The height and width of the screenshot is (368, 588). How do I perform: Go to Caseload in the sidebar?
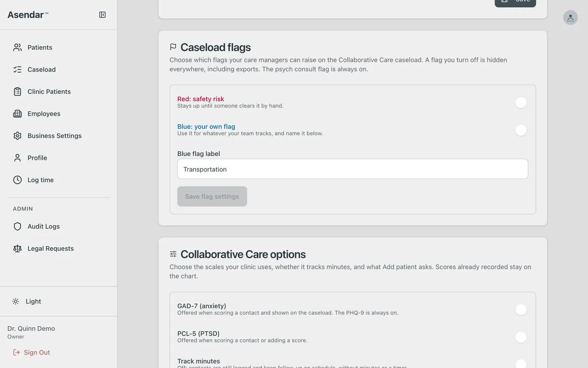tap(58, 69)
